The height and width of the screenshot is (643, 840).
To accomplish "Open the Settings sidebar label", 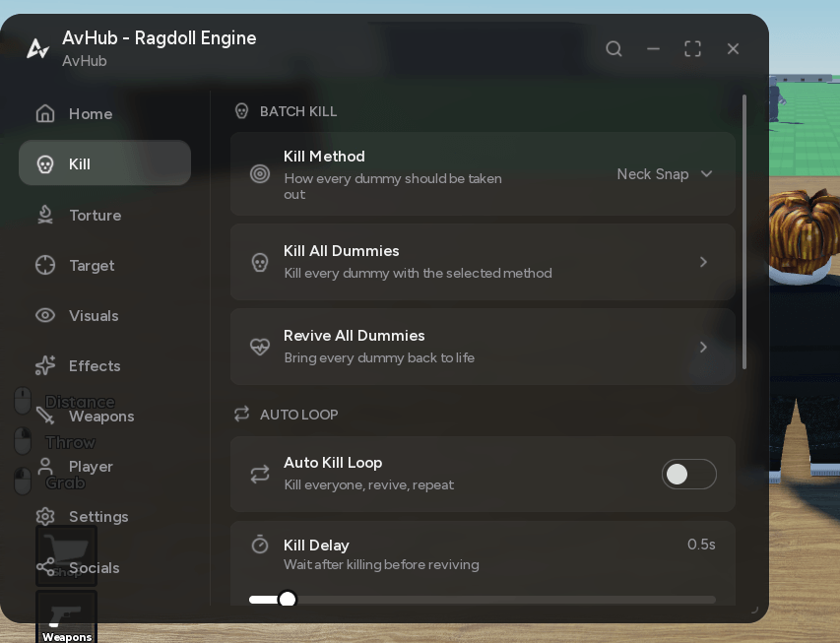I will pos(98,517).
